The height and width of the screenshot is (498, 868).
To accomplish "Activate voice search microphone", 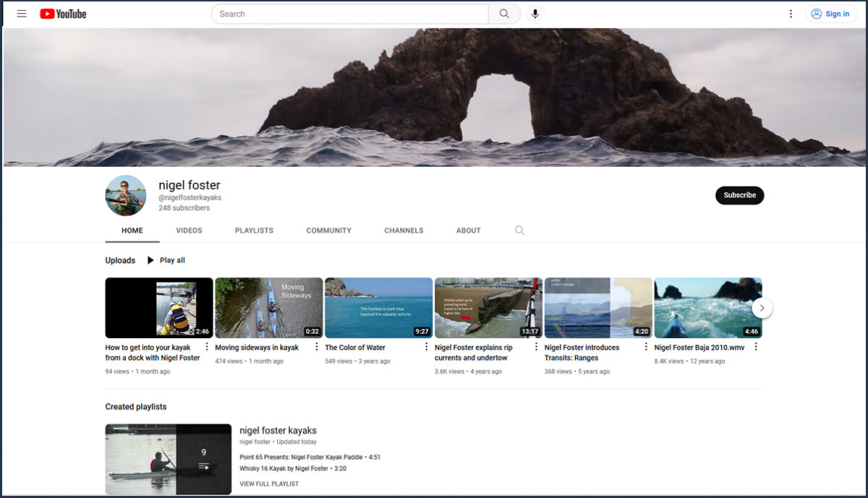I will [535, 14].
